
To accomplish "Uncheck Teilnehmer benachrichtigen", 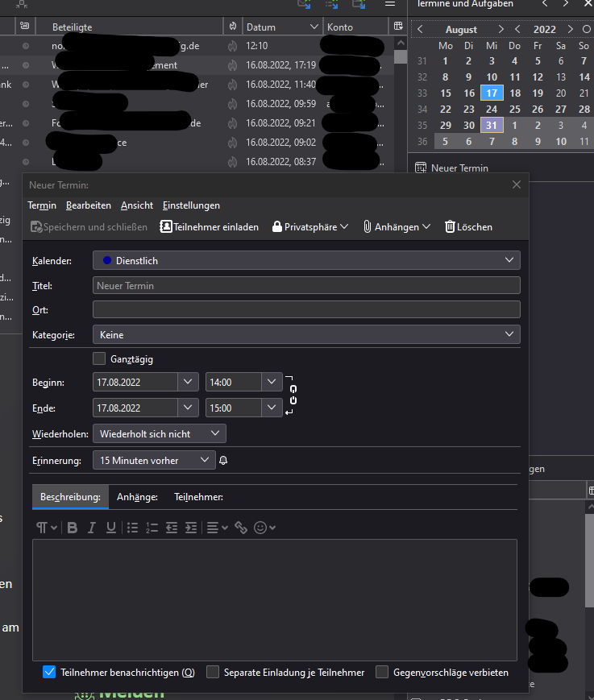I will click(49, 672).
